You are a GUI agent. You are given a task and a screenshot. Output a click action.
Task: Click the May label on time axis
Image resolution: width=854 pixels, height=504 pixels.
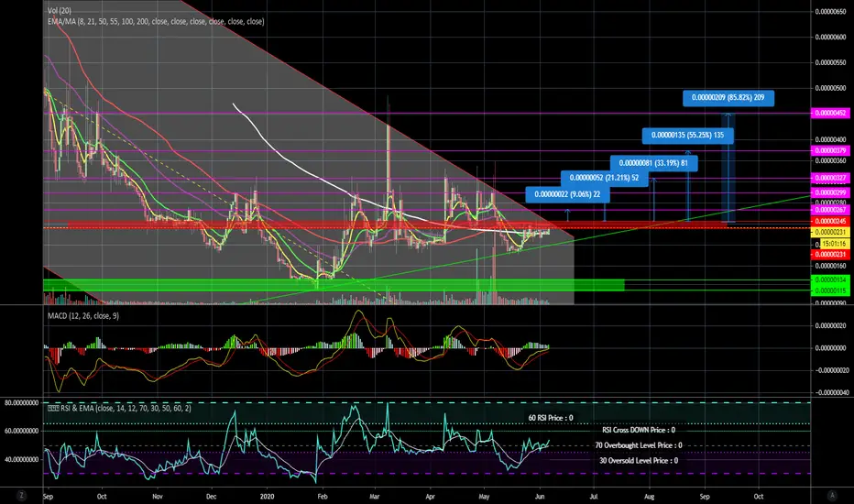pyautogui.click(x=484, y=497)
